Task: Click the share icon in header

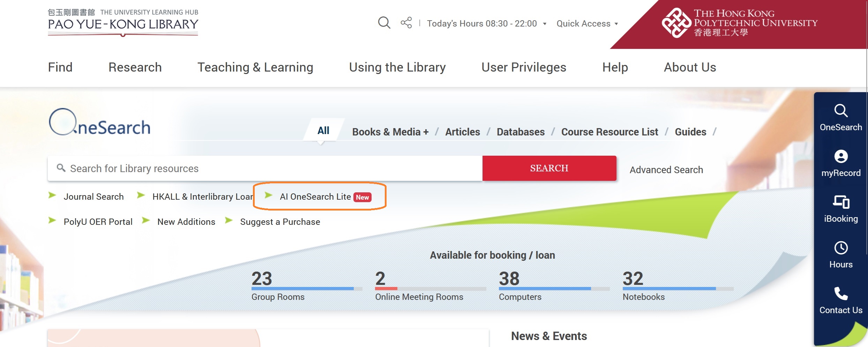Action: pos(406,23)
